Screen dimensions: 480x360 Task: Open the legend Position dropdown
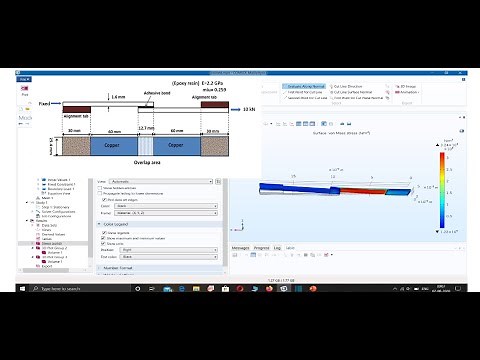click(x=169, y=250)
